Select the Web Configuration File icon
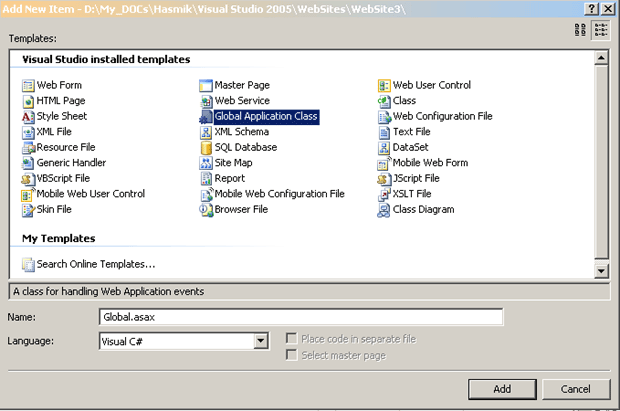This screenshot has width=620, height=411. (384, 117)
